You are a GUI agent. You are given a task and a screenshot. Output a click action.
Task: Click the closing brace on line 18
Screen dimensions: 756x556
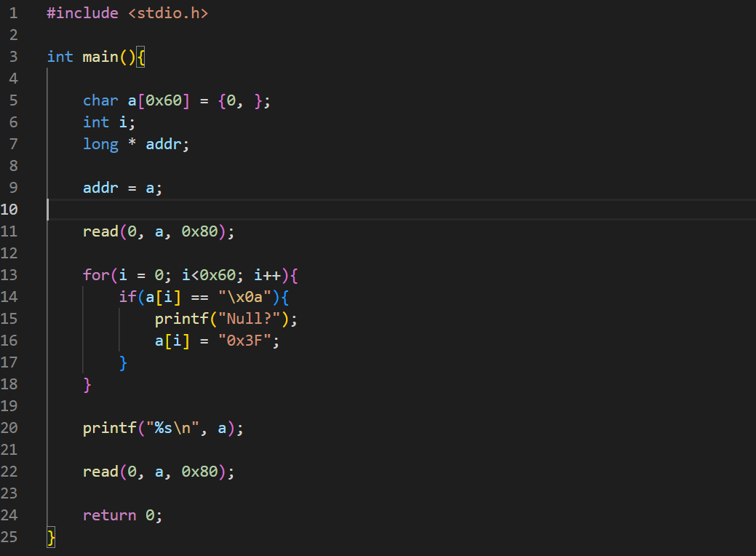(x=87, y=384)
